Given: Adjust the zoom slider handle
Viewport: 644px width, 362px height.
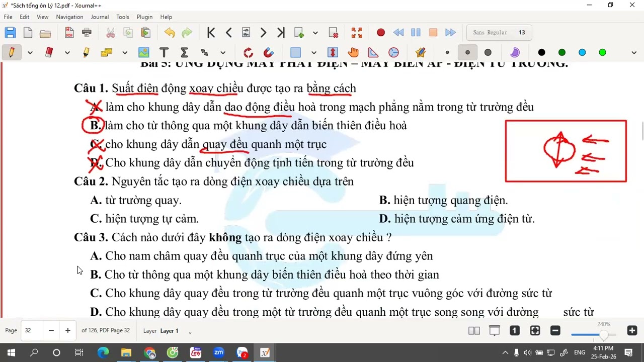Looking at the screenshot, I should 604,335.
